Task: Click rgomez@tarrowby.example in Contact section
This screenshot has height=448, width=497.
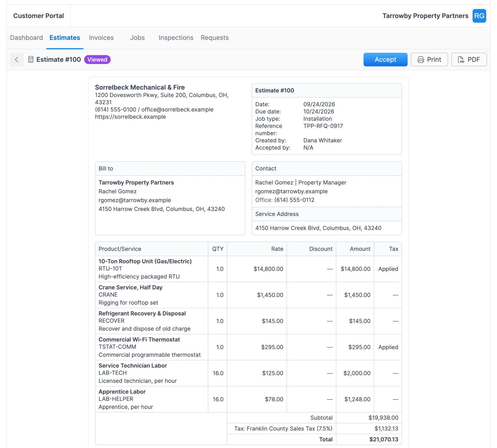Action: coord(291,191)
